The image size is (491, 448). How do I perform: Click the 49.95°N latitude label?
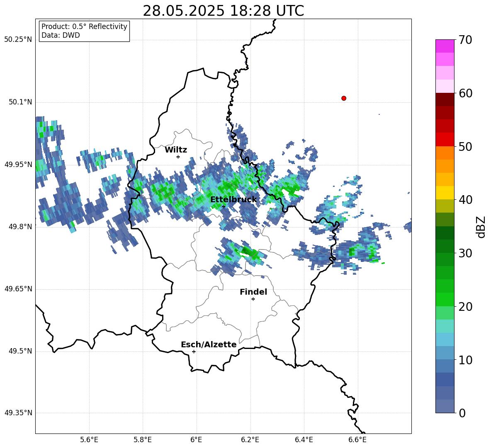[x=18, y=164]
